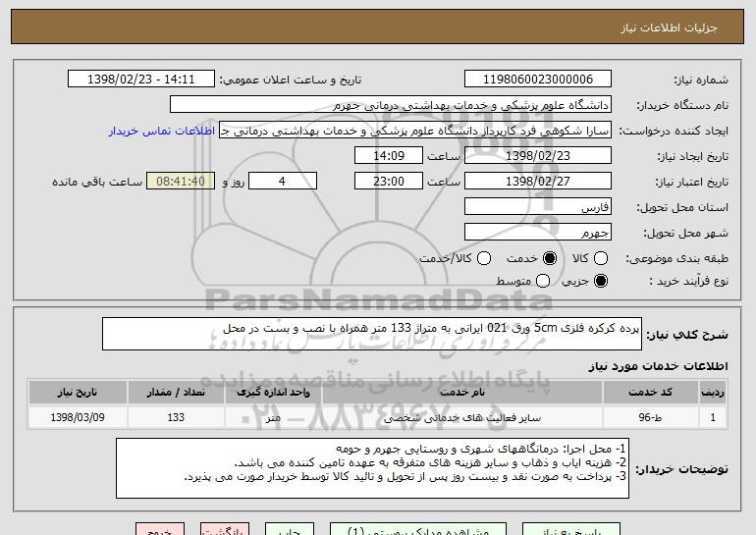Click the need date cell 1398/03/09
Viewport: 756px width, 535px height.
(78, 417)
